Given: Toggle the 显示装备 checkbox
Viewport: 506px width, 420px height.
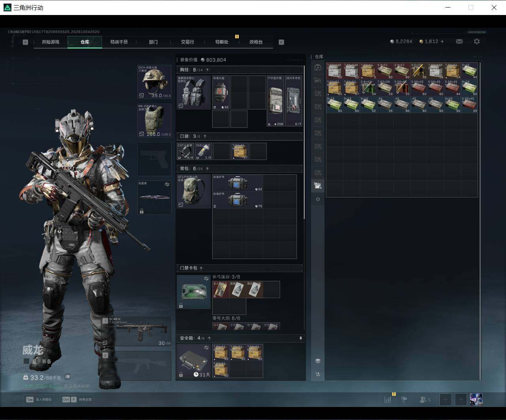Looking at the screenshot, I should [26, 361].
